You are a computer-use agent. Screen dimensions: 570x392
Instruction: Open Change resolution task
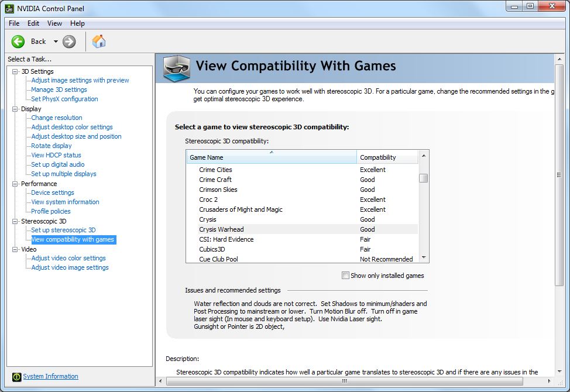(57, 118)
